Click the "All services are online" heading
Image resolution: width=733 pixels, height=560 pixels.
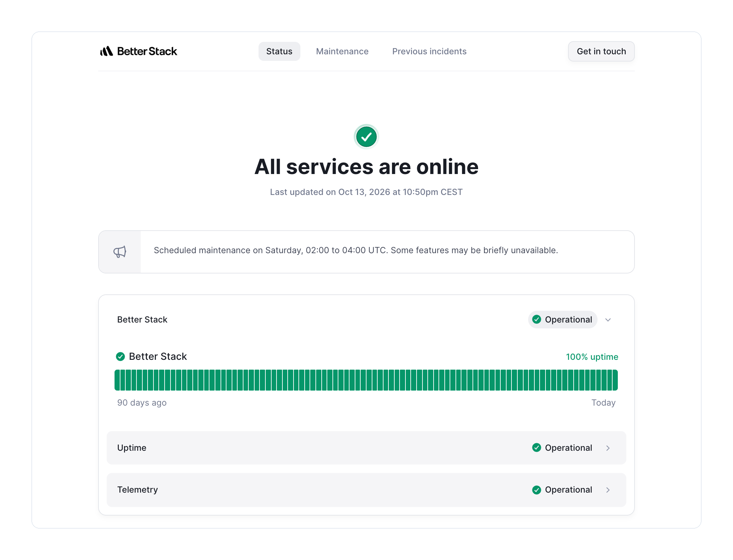[366, 166]
